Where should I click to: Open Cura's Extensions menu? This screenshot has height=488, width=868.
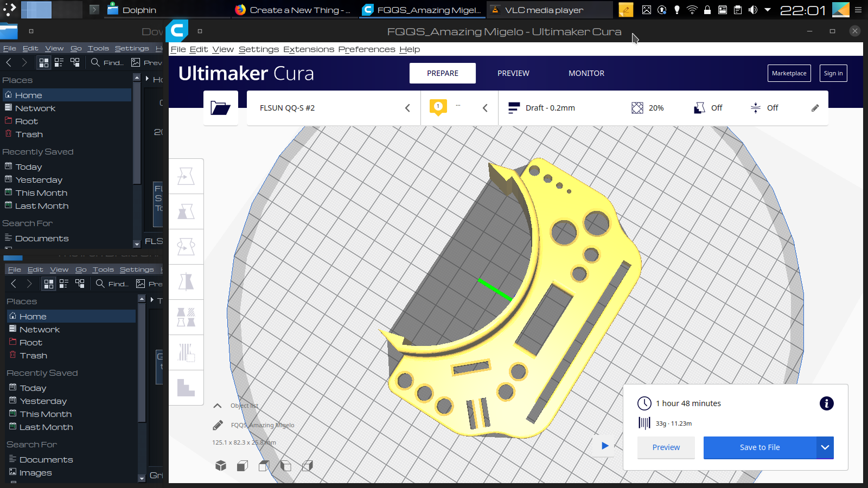pos(309,49)
